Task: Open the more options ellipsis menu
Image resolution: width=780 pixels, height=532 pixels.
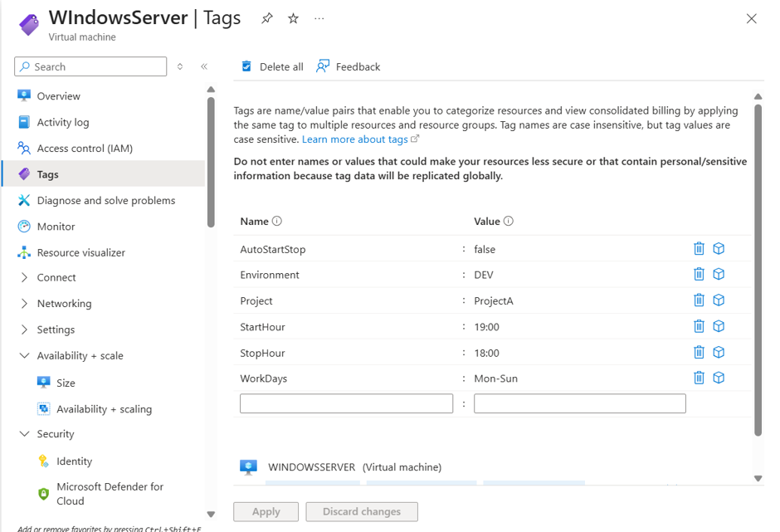Action: (319, 19)
